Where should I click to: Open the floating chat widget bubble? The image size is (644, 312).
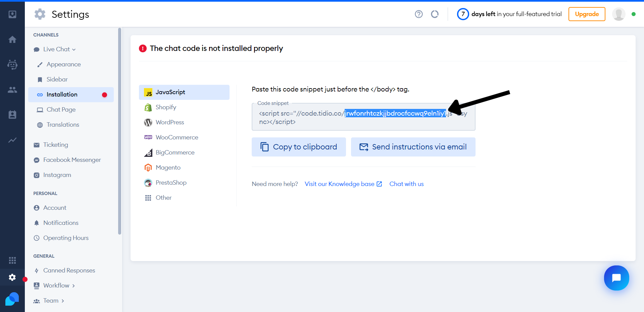coord(616,278)
